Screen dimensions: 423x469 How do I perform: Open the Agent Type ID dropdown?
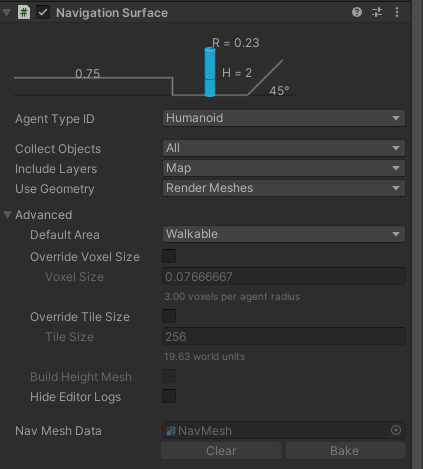(x=284, y=118)
